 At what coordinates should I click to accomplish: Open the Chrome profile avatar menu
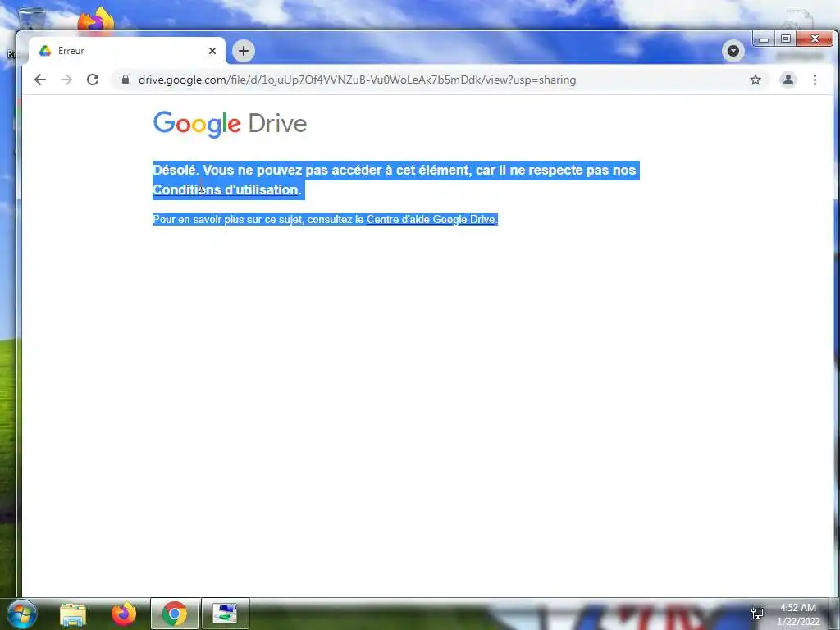[x=788, y=80]
